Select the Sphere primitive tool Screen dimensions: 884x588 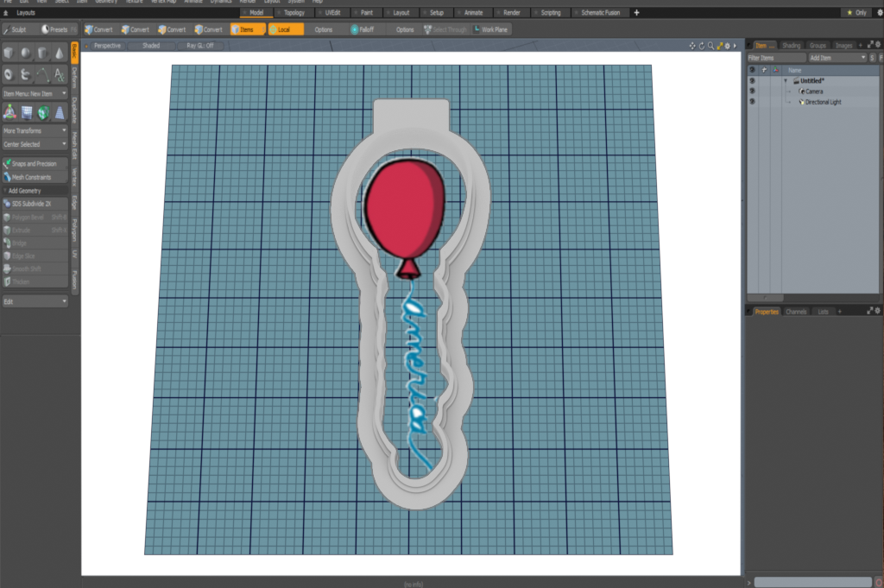pyautogui.click(x=26, y=54)
